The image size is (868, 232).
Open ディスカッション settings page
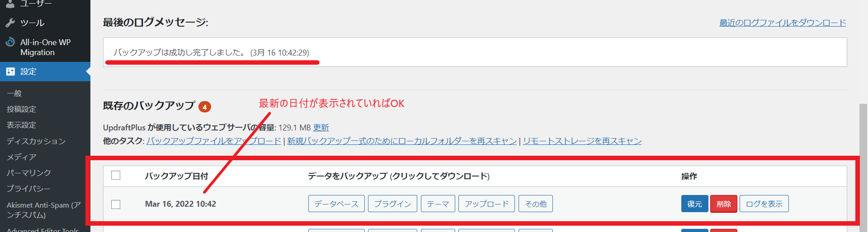click(x=36, y=141)
